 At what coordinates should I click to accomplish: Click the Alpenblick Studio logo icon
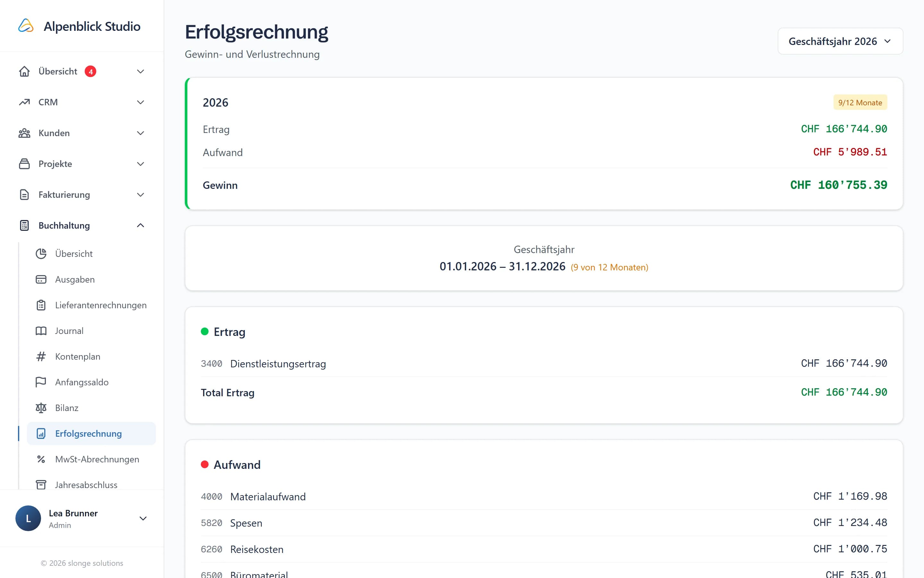pos(26,26)
